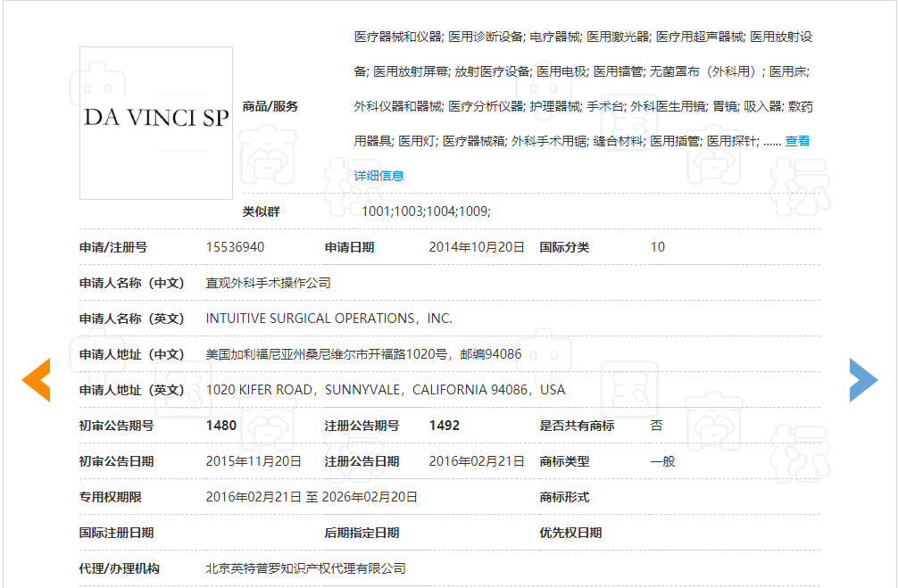Click trademark type value 一般
The image size is (898, 588).
coord(662,461)
